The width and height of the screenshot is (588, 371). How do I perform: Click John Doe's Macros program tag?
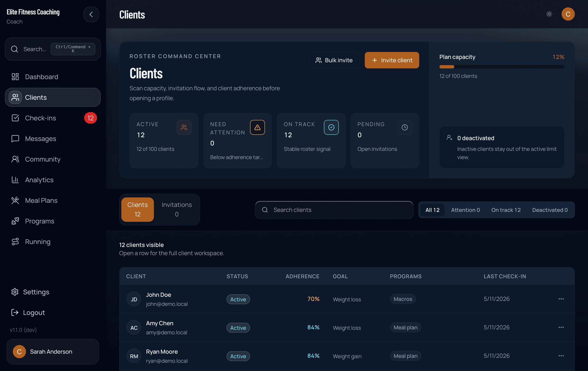(x=403, y=299)
